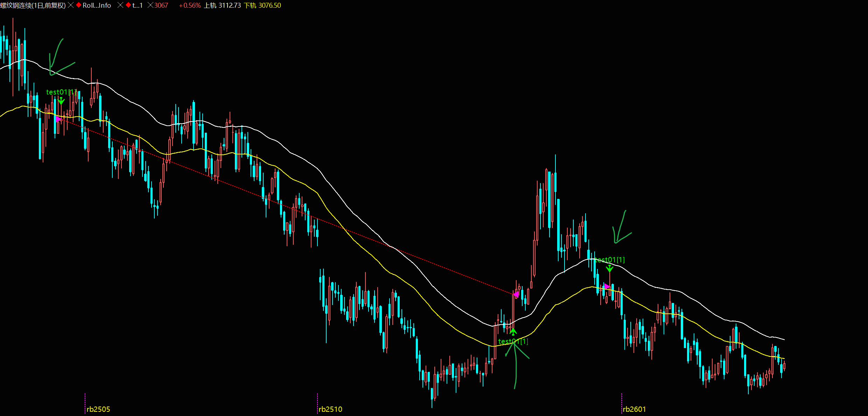
Task: Click the magenta triangle at red dashed line start
Action: 58,119
